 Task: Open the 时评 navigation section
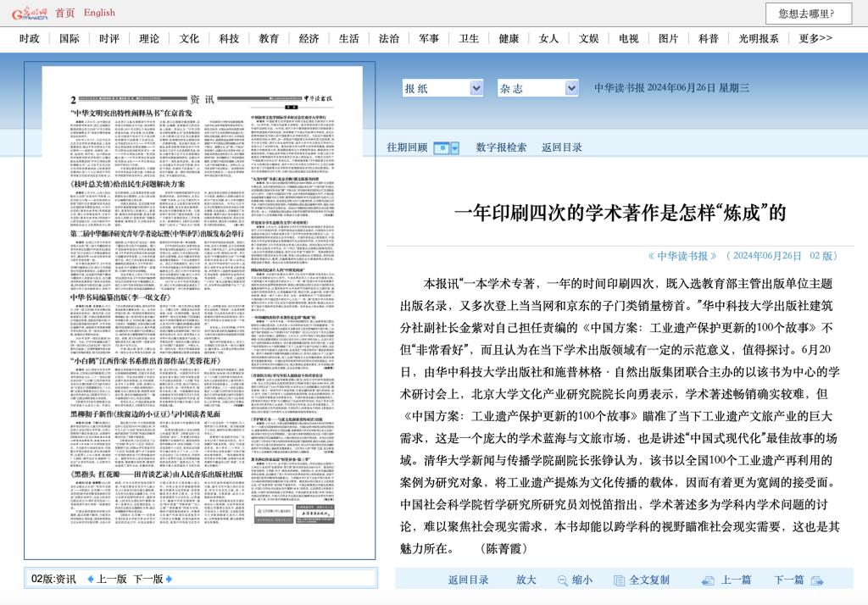click(109, 39)
